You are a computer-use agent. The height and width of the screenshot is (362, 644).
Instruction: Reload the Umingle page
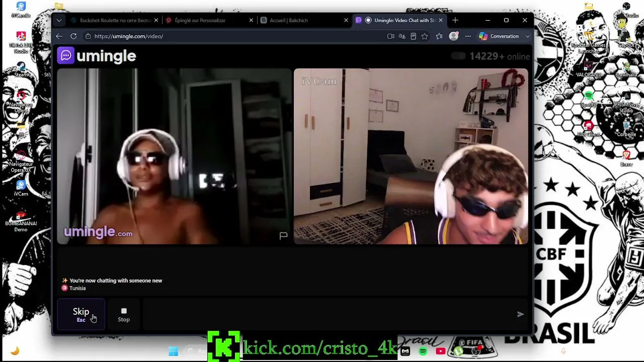pyautogui.click(x=73, y=36)
